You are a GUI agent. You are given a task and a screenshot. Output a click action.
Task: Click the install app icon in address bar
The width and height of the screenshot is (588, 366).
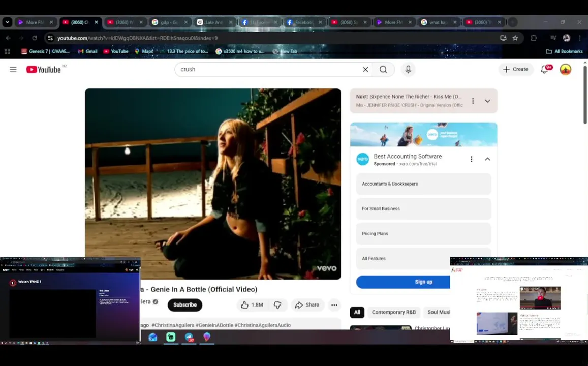click(503, 38)
